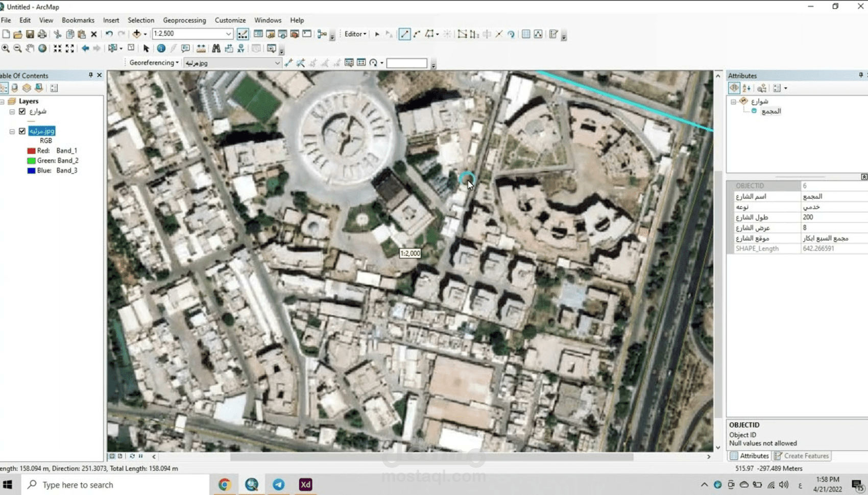Open the Editor Toolbar icon next to scale box

pyautogui.click(x=243, y=34)
